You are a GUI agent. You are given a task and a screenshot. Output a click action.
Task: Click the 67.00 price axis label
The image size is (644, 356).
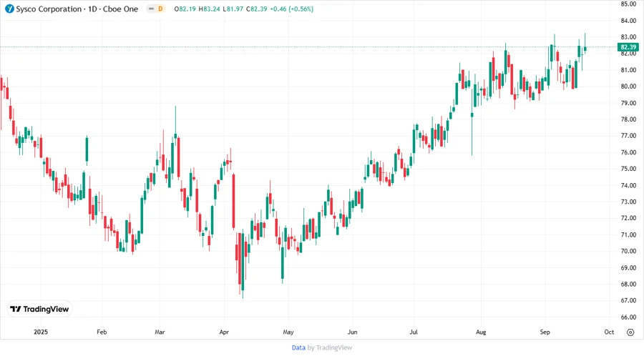pos(628,301)
